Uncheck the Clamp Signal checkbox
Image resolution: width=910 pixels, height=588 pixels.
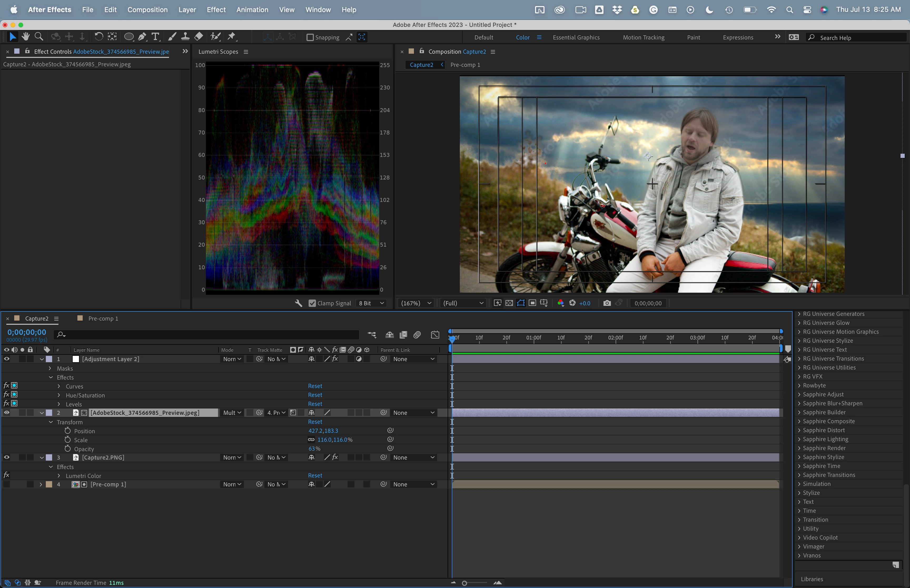[312, 303]
